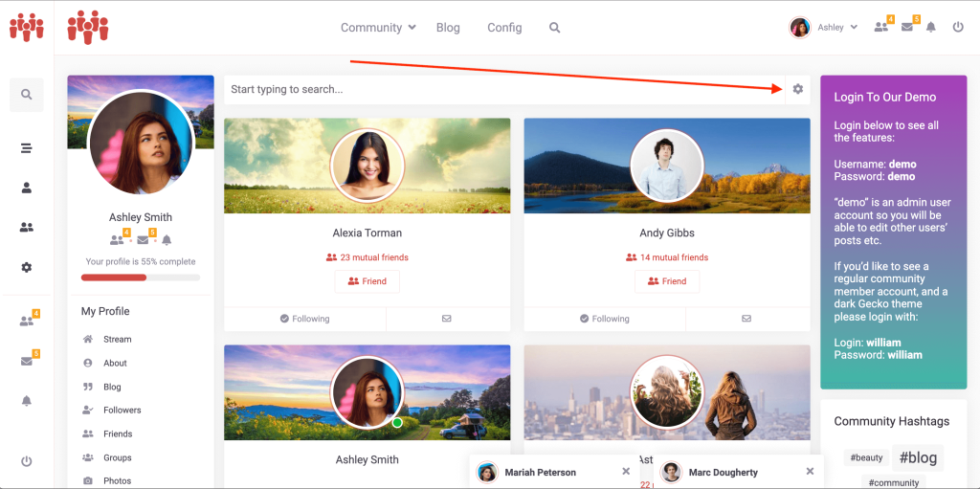Image resolution: width=980 pixels, height=489 pixels.
Task: Expand the Ashley user dropdown
Action: tap(837, 28)
